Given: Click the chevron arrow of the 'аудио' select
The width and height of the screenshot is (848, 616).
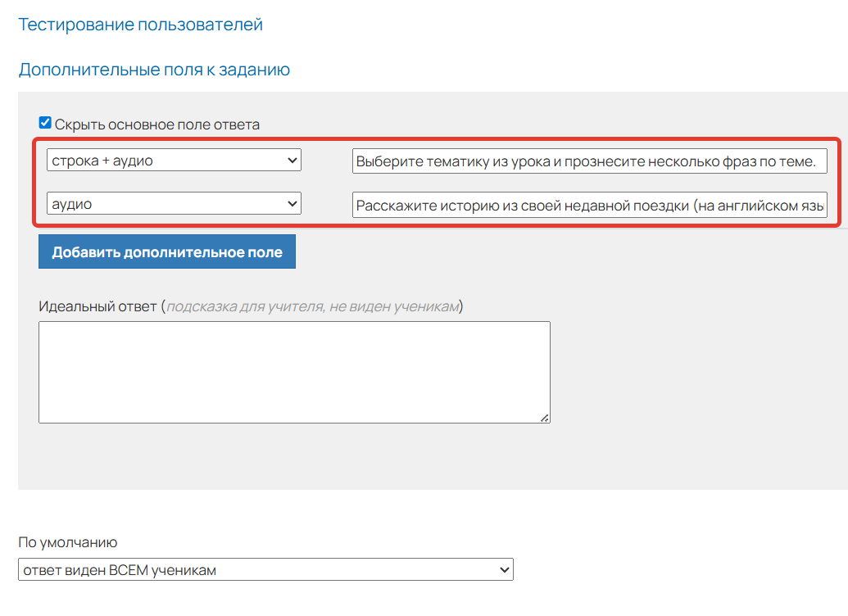Looking at the screenshot, I should click(x=293, y=204).
